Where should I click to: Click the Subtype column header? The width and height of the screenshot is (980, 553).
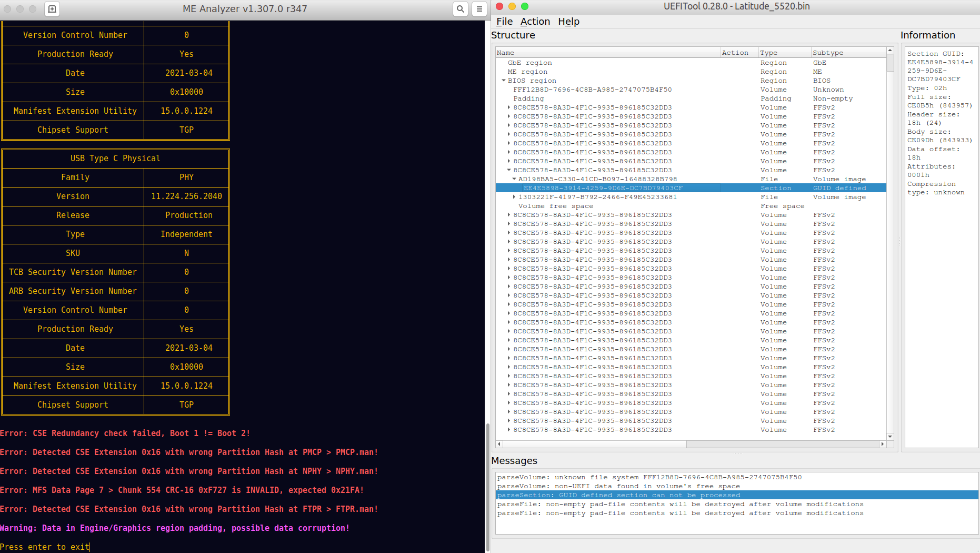pos(847,53)
